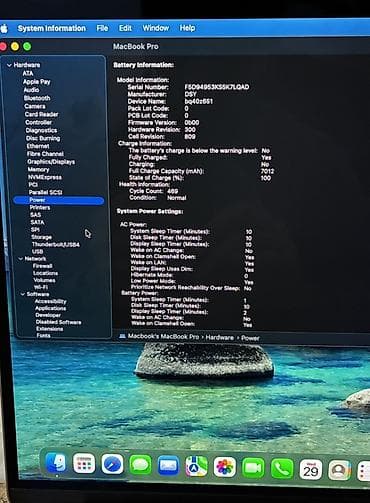Viewport: 370px width, 503px height.
Task: Click the computer icon in the path bar
Action: click(x=122, y=336)
